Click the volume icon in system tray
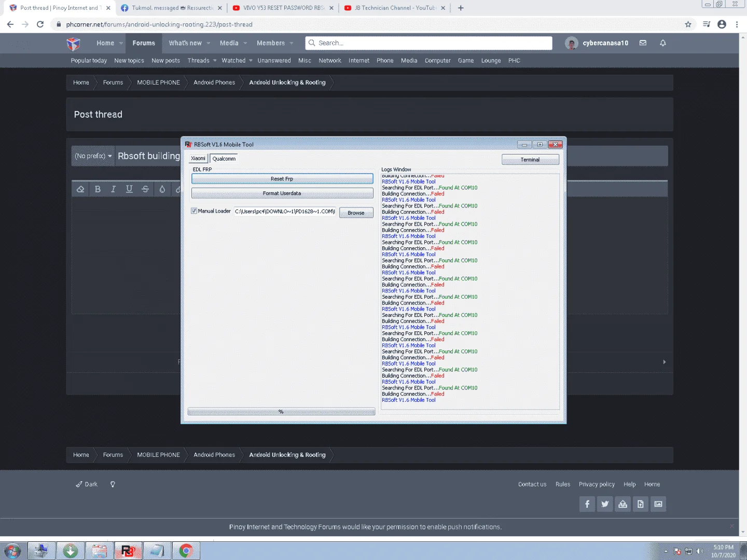Image resolution: width=747 pixels, height=560 pixels. coord(700,551)
